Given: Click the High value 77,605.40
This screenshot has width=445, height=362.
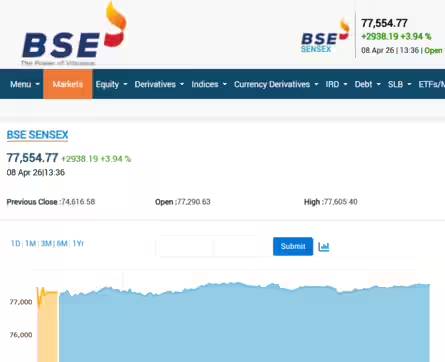Looking at the screenshot, I should pyautogui.click(x=340, y=202).
